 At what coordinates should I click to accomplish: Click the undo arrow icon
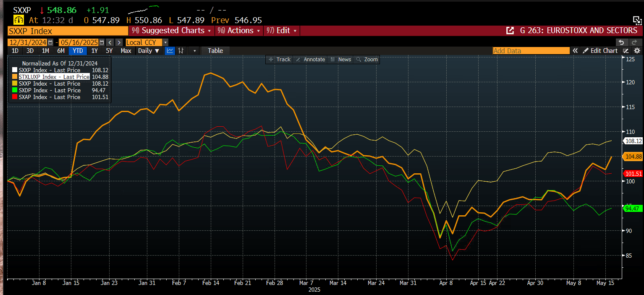pyautogui.click(x=621, y=42)
